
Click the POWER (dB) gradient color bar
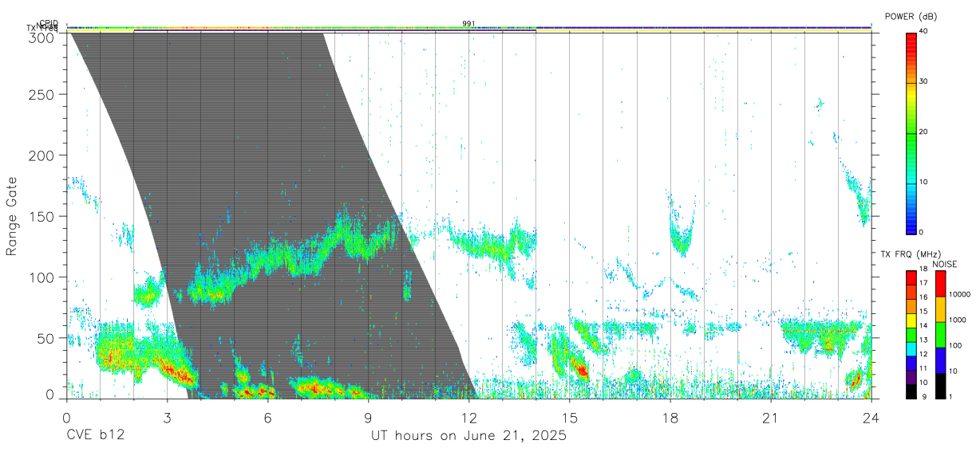click(x=911, y=132)
